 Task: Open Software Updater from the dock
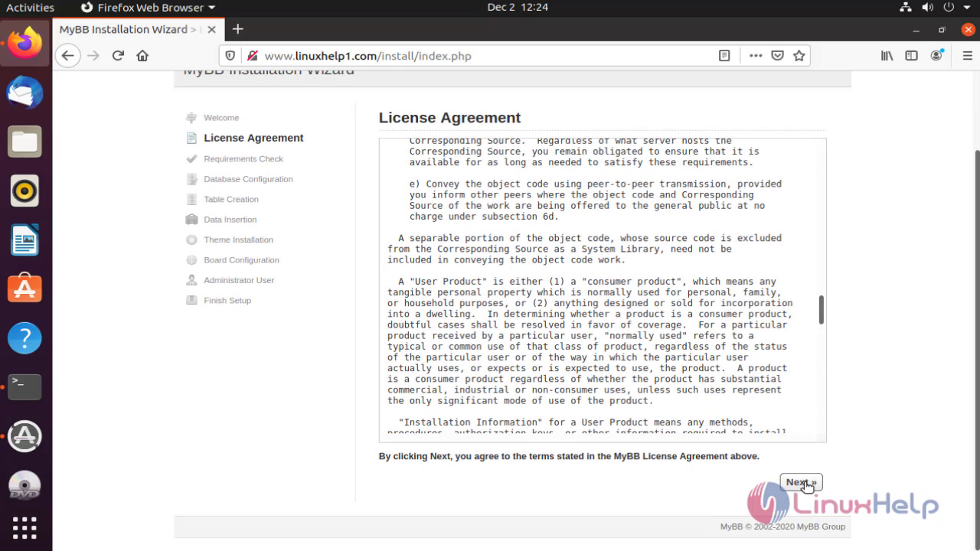coord(24,435)
